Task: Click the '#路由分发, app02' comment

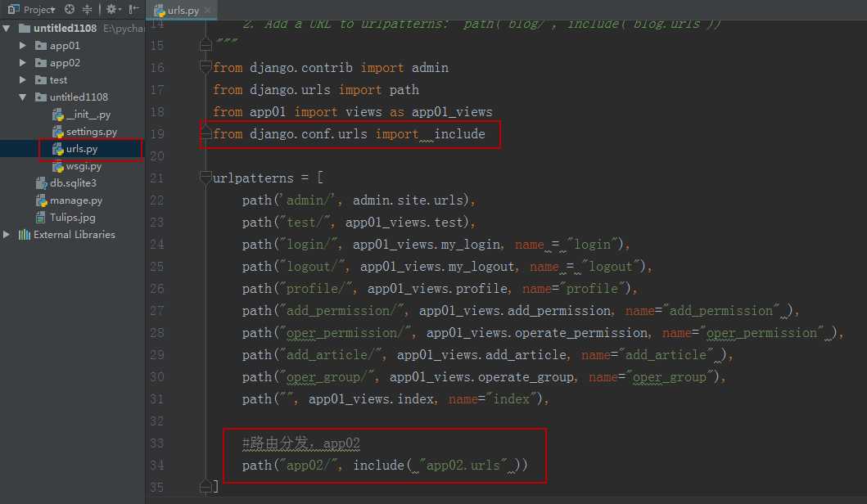Action: 300,443
